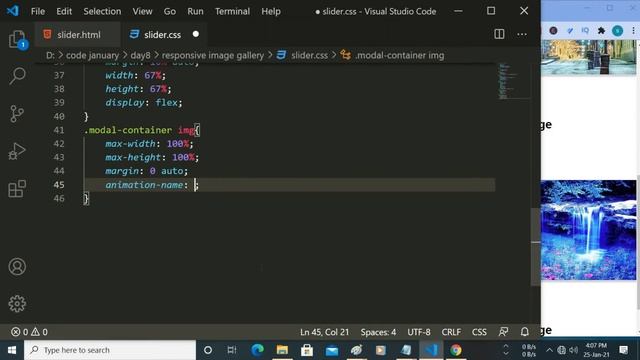The width and height of the screenshot is (640, 360).
Task: Open the Search view in the activity bar
Action: tap(17, 76)
